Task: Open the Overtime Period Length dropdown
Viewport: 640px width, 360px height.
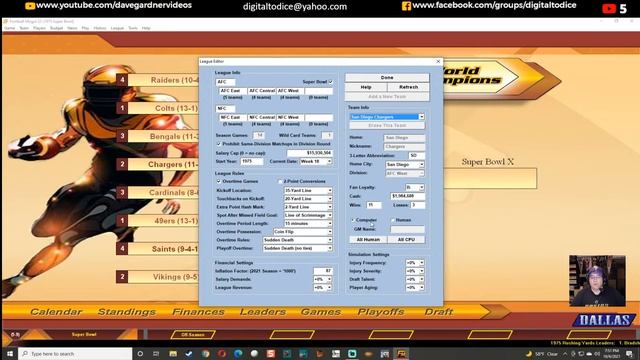Action: click(330, 224)
